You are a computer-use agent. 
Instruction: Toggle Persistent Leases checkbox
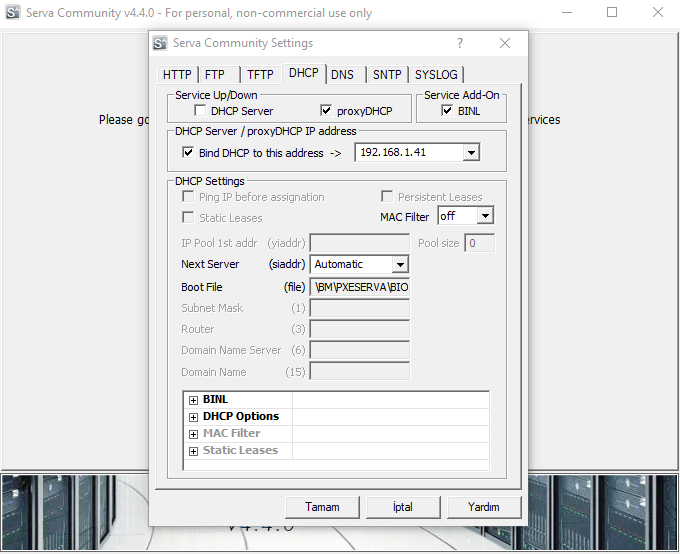pyautogui.click(x=387, y=197)
